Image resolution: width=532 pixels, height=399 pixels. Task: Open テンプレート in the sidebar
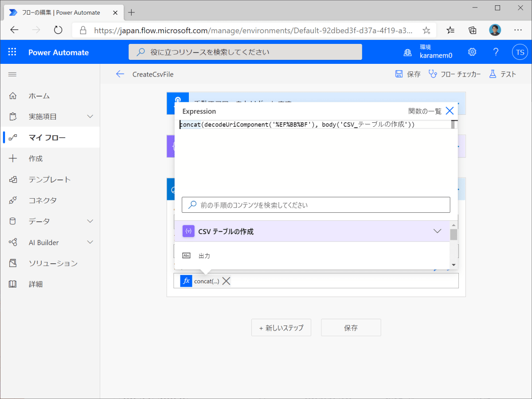point(50,180)
